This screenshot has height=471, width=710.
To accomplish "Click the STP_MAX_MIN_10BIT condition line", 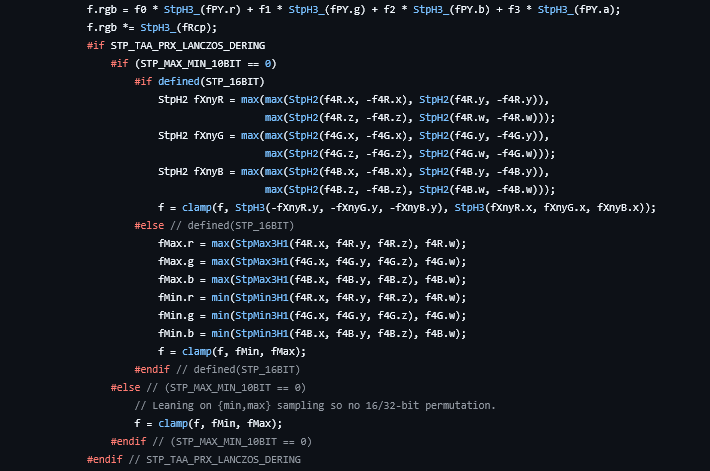I will [193, 63].
